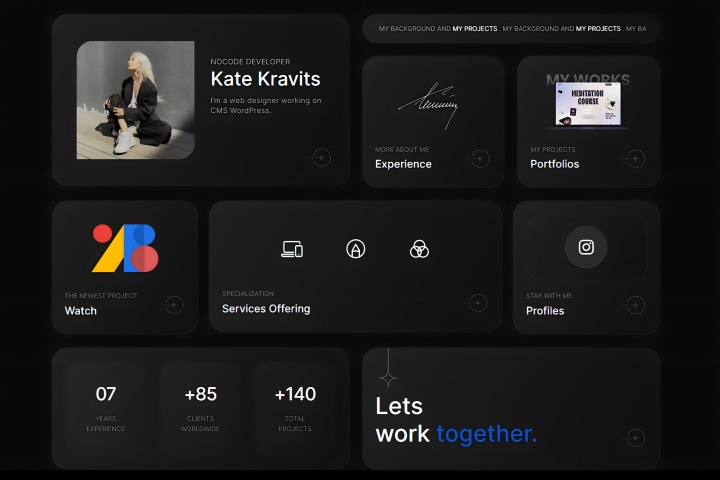Viewport: 720px width, 480px height.
Task: Open the Experience link
Action: click(403, 164)
